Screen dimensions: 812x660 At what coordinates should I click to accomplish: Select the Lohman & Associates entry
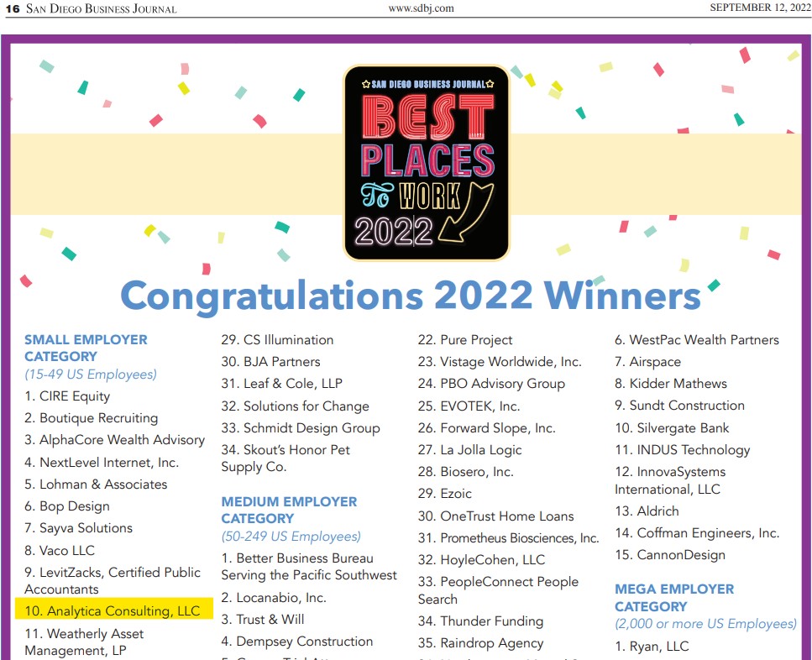[x=96, y=485]
